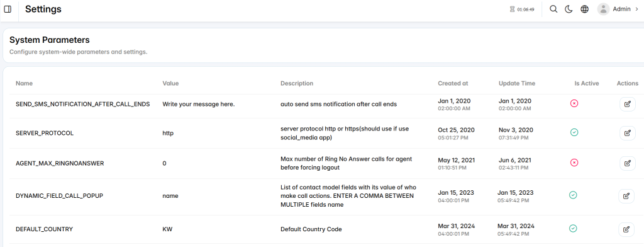Click the session timer hourglass icon

[512, 9]
